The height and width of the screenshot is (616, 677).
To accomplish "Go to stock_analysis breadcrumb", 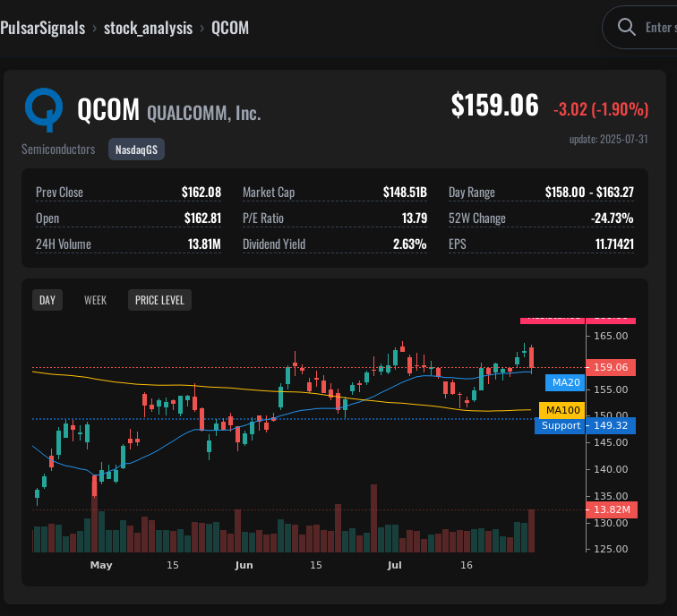I will pyautogui.click(x=148, y=28).
